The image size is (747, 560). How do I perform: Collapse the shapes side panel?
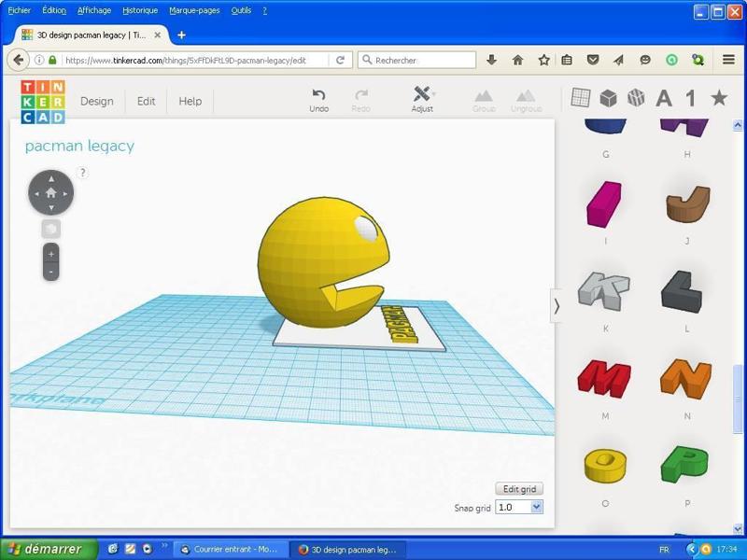pyautogui.click(x=556, y=306)
